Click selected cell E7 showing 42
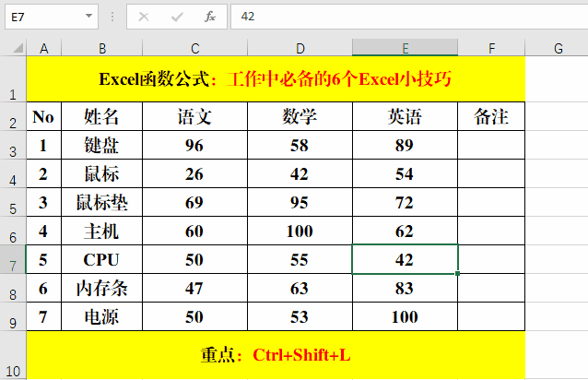Image resolution: width=588 pixels, height=380 pixels. pyautogui.click(x=405, y=259)
